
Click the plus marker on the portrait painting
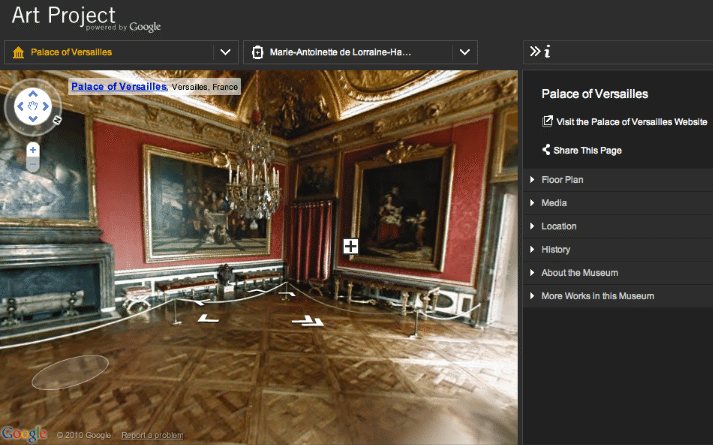coord(351,246)
